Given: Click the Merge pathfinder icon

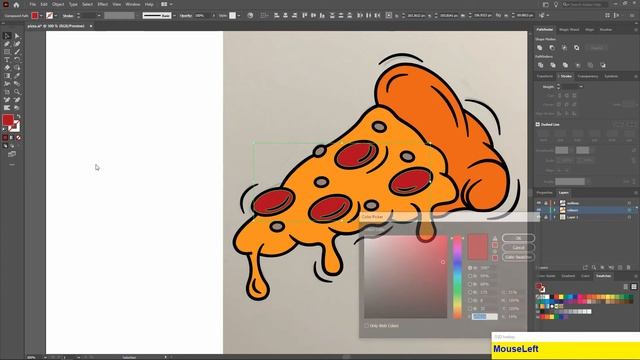Looking at the screenshot, I should [x=565, y=65].
